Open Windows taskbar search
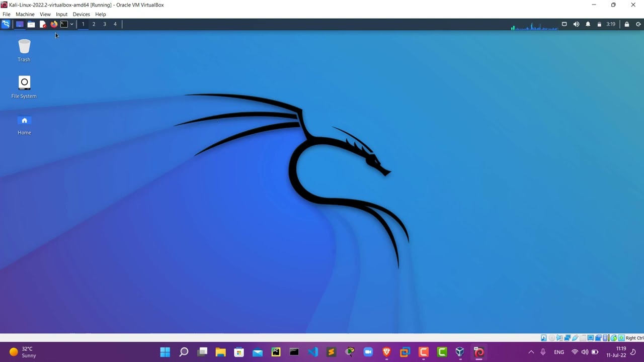The image size is (644, 362). point(184,352)
